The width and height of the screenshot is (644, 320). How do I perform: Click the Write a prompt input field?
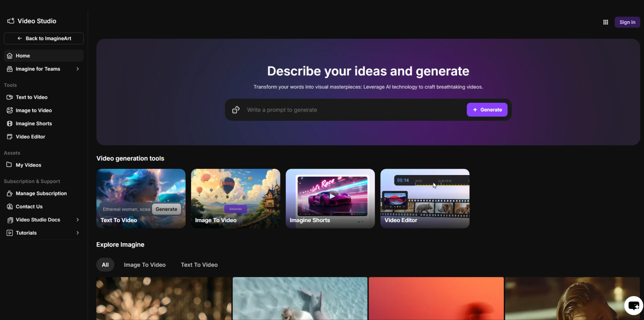click(353, 110)
